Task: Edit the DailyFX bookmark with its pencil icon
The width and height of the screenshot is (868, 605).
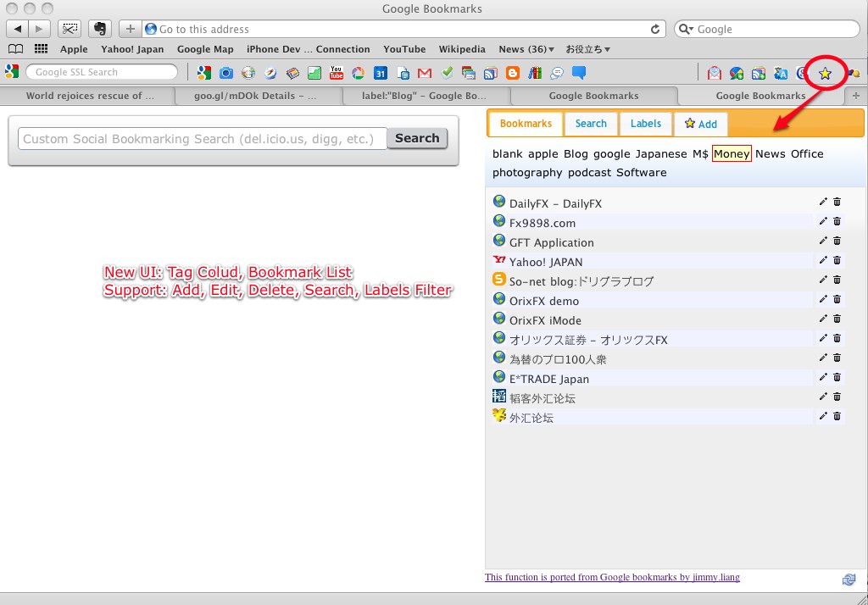Action: pos(823,202)
